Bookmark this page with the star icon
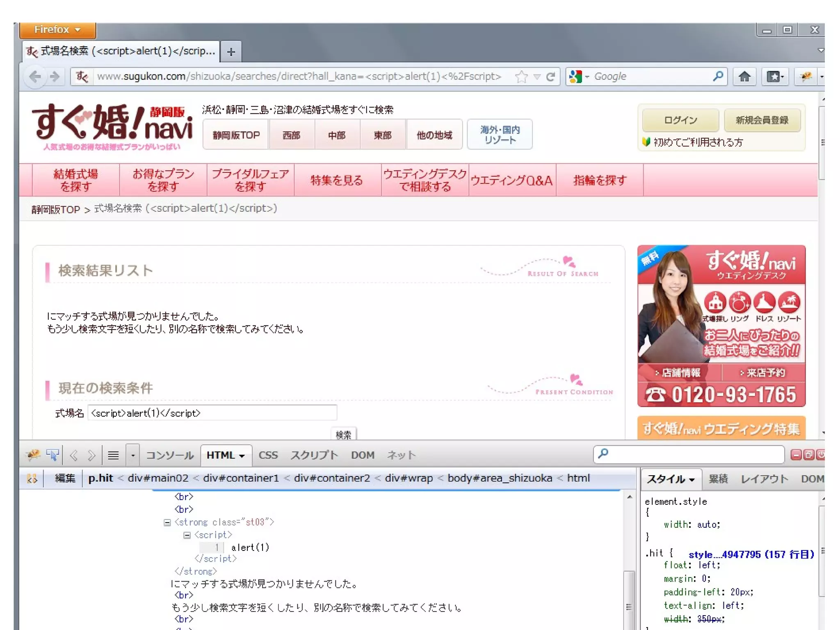The image size is (840, 630). [x=521, y=77]
